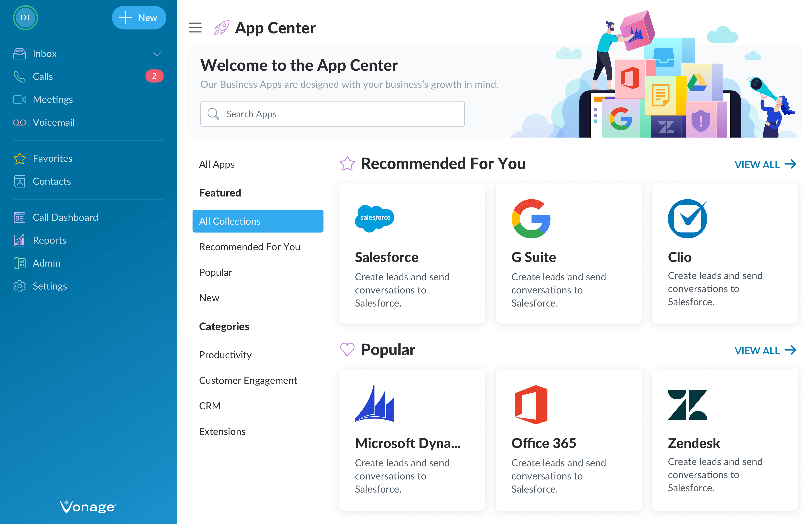Click the Reports chart icon
Viewport: 812px width, 524px height.
point(20,240)
